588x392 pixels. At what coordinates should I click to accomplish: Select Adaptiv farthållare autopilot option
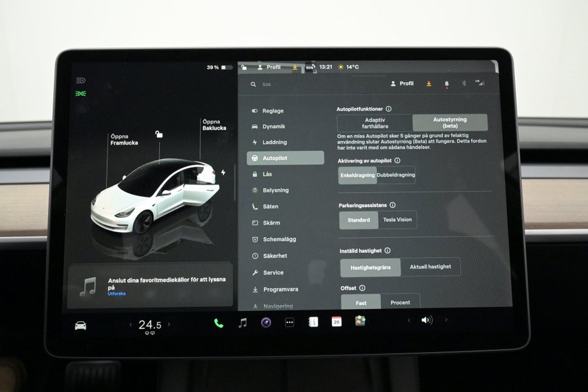coord(374,123)
